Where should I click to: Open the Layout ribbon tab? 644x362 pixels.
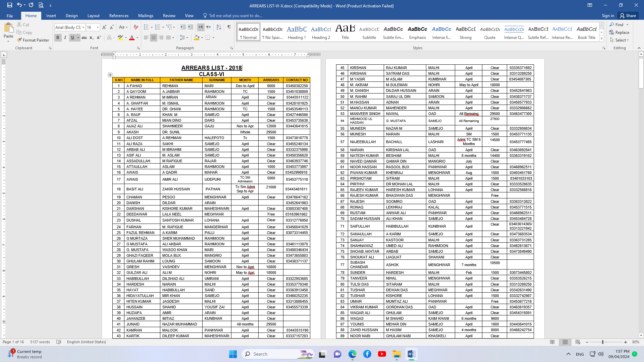click(93, 16)
